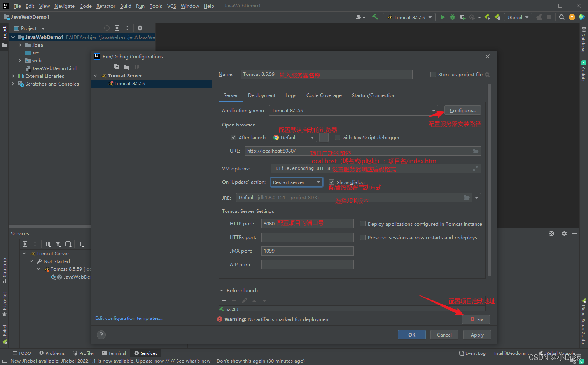
Task: Build project with the hammer icon
Action: coord(375,17)
